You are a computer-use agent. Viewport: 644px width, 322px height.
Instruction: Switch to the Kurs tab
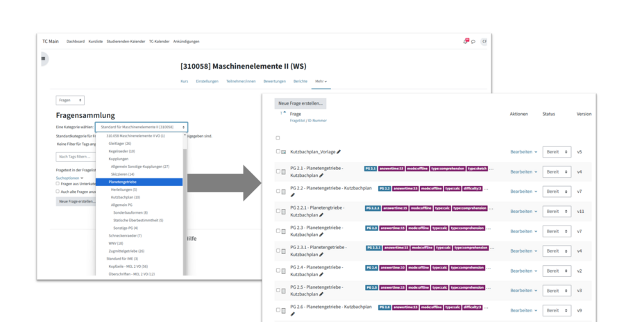pos(185,81)
